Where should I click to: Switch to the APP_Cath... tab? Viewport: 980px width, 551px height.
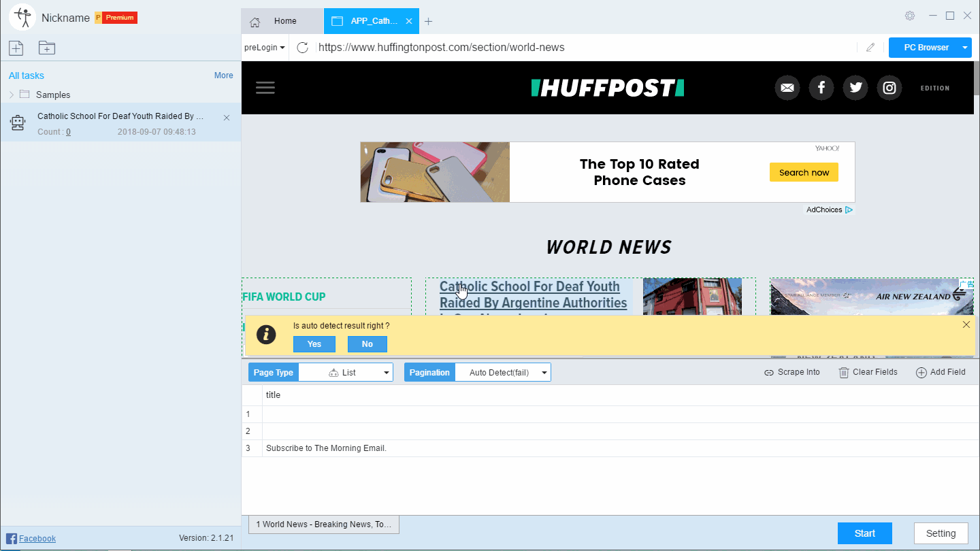(372, 21)
